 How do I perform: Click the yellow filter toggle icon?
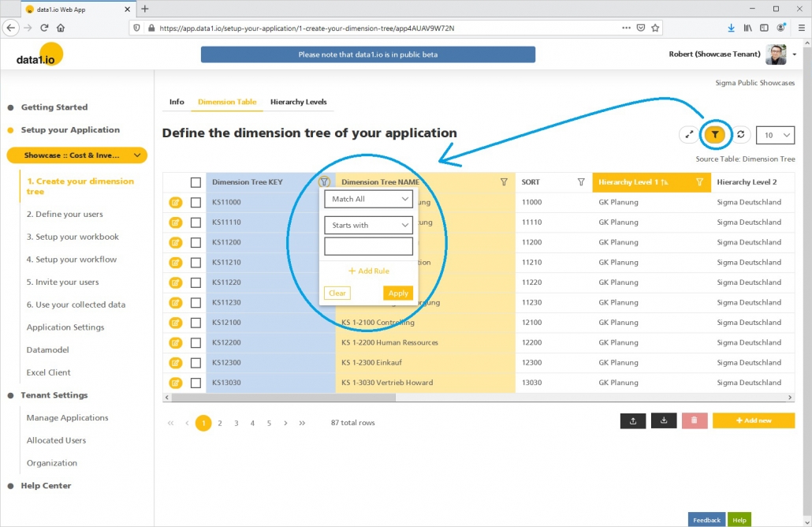(x=714, y=135)
